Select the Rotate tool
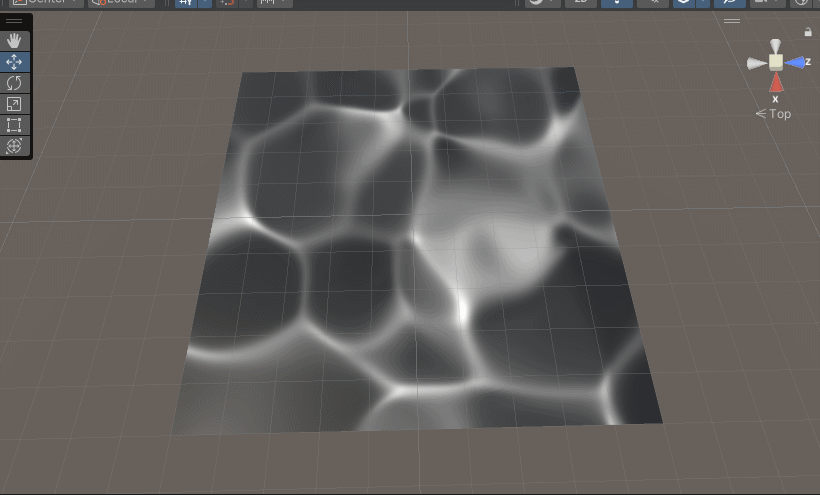This screenshot has height=495, width=820. pos(14,83)
